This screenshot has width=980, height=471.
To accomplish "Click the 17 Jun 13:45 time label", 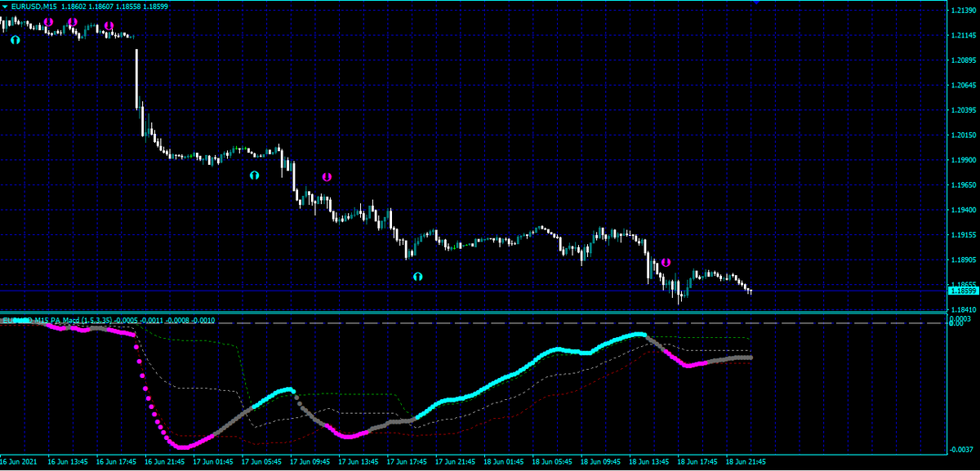I will tap(360, 461).
